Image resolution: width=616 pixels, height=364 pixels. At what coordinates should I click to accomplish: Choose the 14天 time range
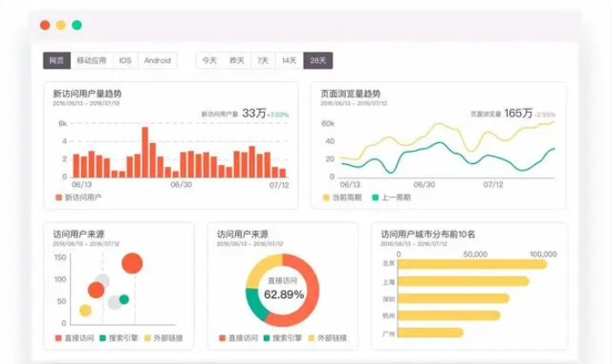(289, 60)
